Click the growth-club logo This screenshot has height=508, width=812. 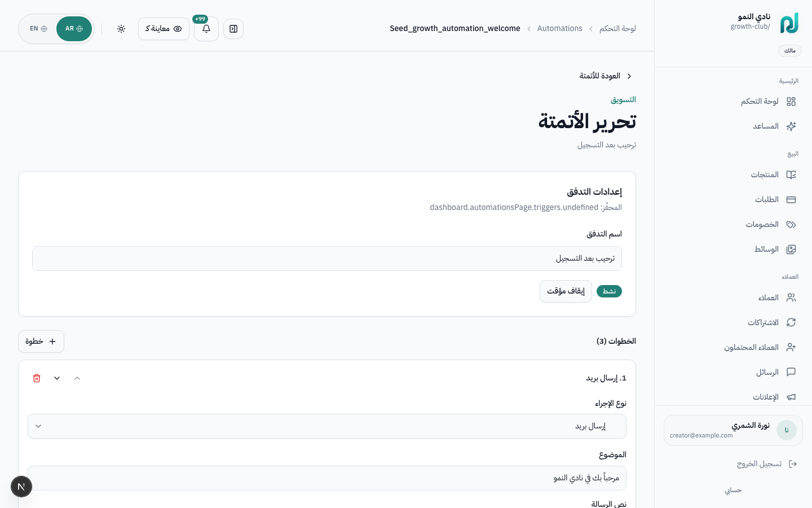(x=789, y=24)
